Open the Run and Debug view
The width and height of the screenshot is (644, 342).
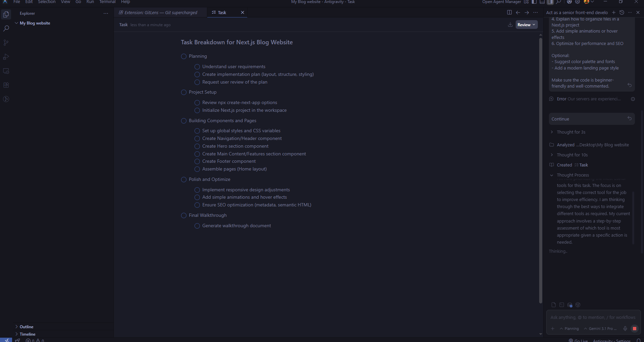click(x=6, y=57)
